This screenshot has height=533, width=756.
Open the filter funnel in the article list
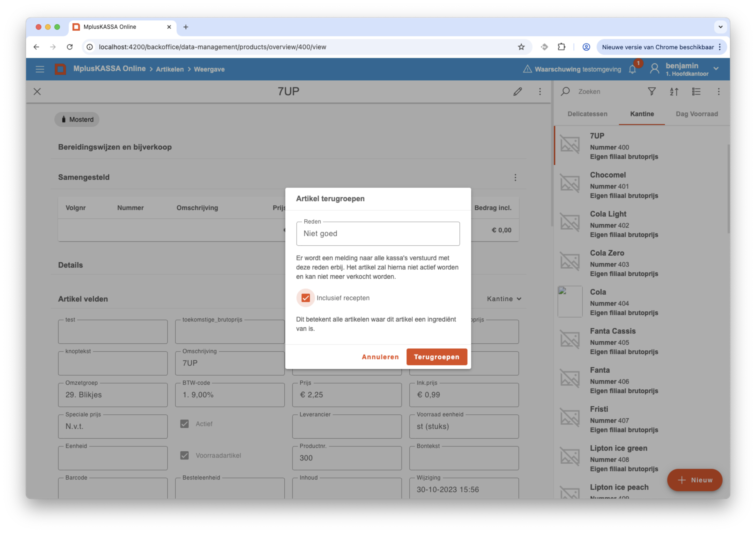point(652,92)
